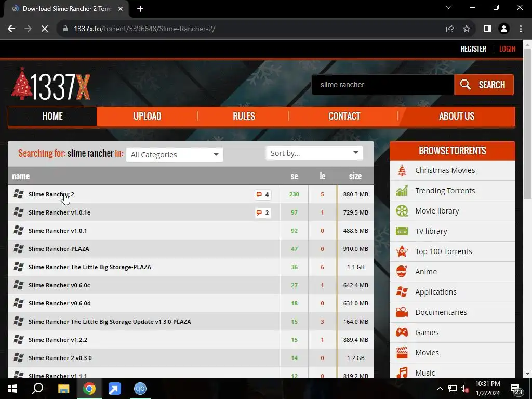Click the Documentaries camera icon
This screenshot has width=532, height=399.
402,312
